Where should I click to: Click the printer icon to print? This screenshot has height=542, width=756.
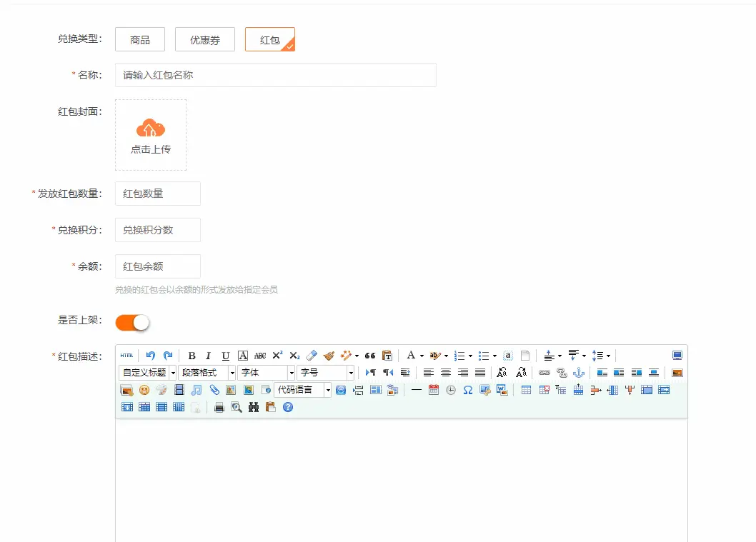(x=219, y=407)
